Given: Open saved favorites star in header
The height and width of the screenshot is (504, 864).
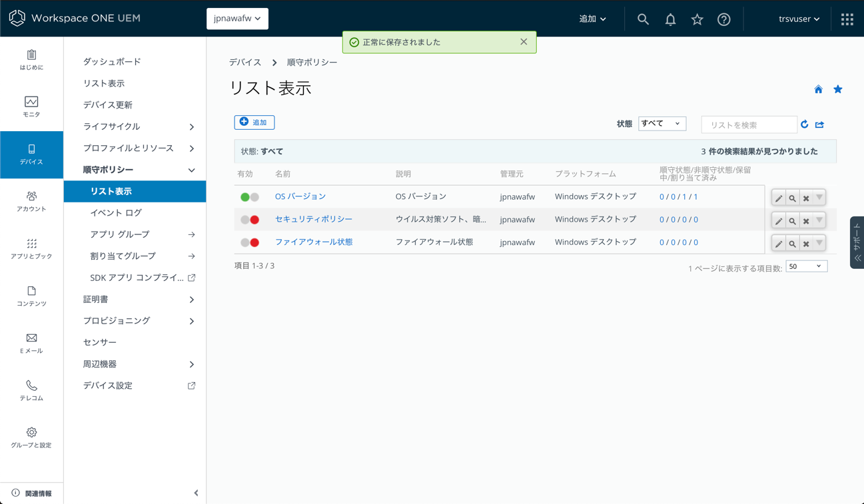Looking at the screenshot, I should [x=697, y=19].
